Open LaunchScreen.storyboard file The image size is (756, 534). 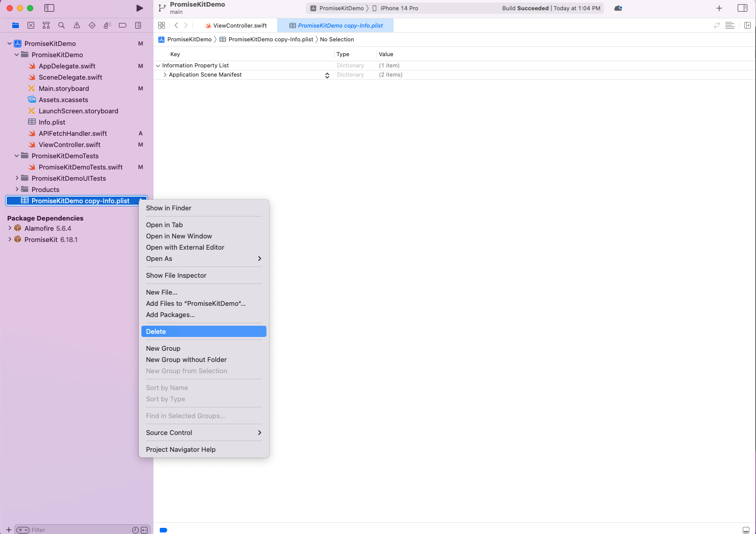(x=79, y=111)
